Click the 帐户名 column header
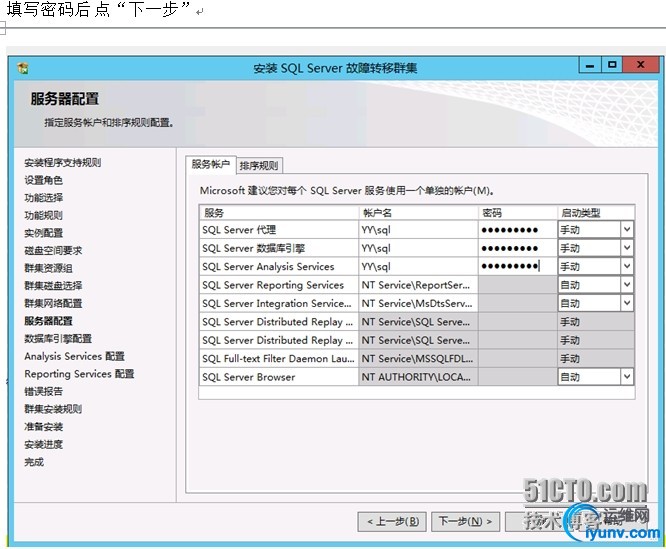666x549 pixels. click(x=418, y=213)
